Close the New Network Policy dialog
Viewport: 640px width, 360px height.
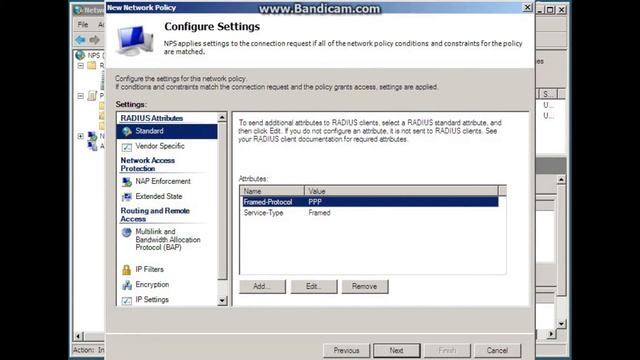(x=527, y=7)
